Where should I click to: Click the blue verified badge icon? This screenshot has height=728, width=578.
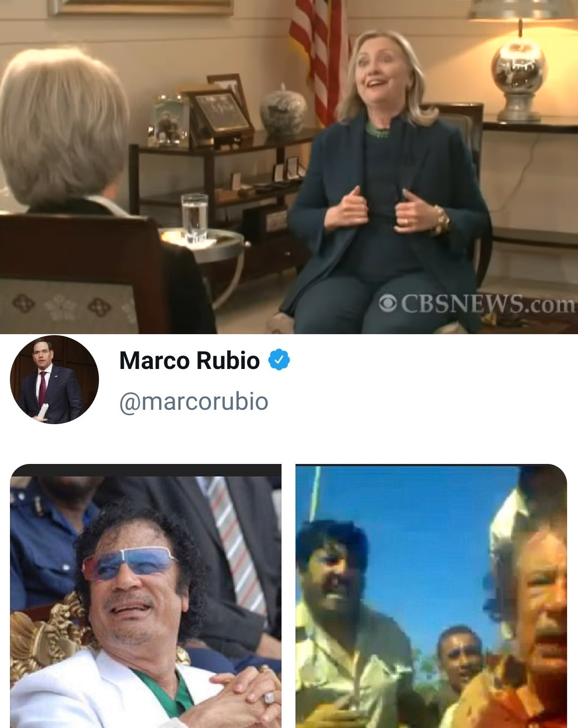[279, 360]
